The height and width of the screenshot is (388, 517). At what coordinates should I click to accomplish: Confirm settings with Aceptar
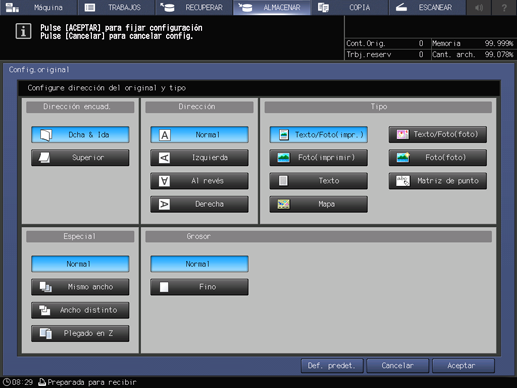point(463,366)
